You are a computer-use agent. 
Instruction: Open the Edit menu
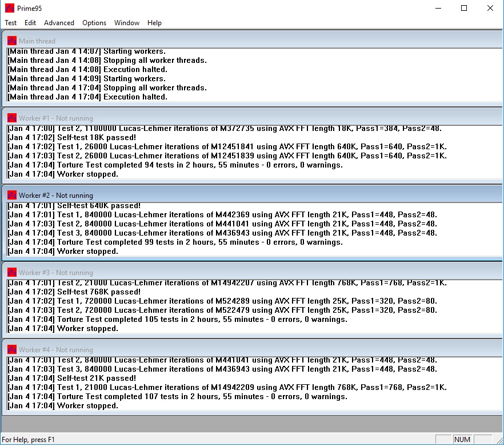pos(30,23)
